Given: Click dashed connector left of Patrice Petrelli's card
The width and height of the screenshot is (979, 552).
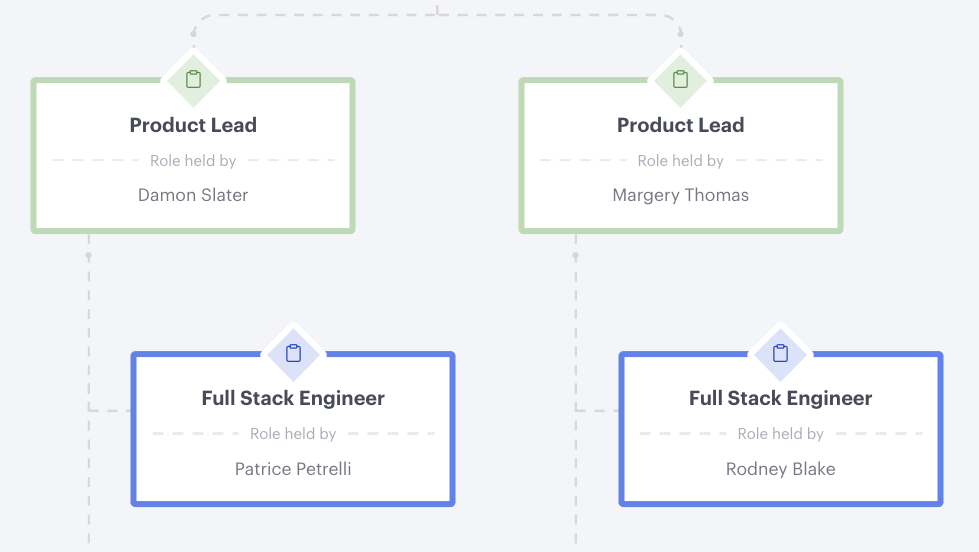Looking at the screenshot, I should click(110, 410).
